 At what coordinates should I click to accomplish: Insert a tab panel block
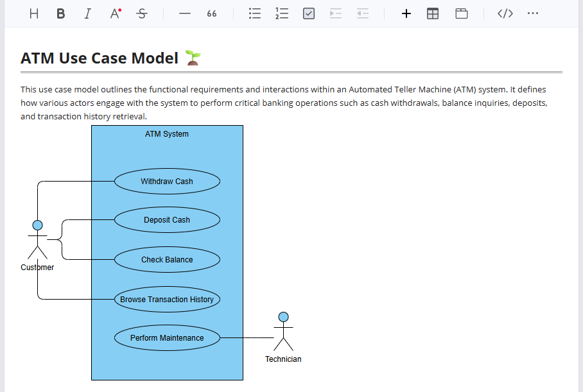[x=462, y=13]
